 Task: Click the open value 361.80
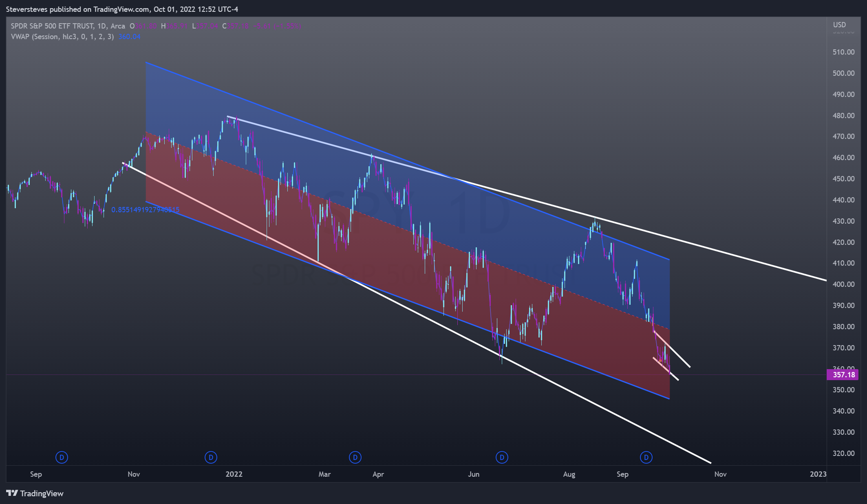tap(146, 26)
